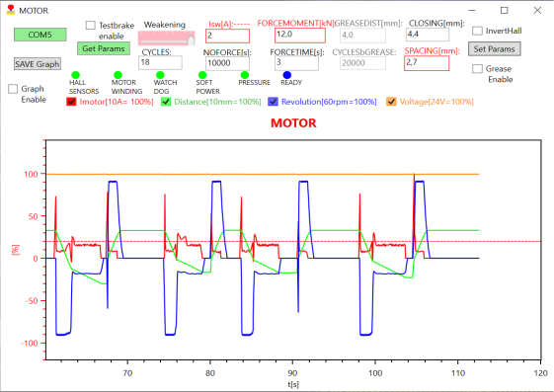Click the -50 y-axis tick label

pyautogui.click(x=32, y=301)
